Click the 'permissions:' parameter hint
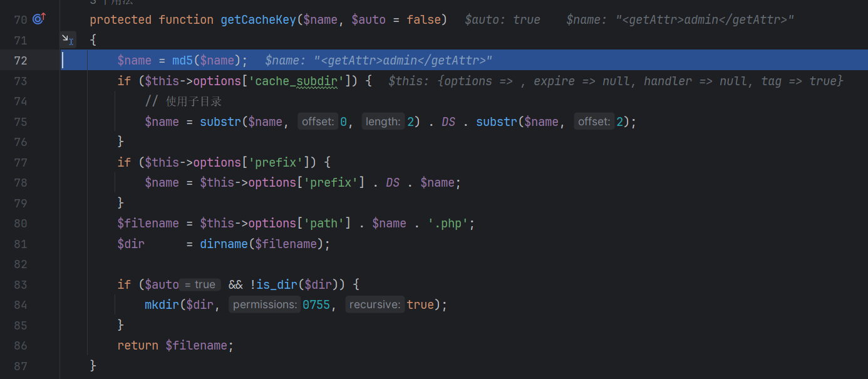 (x=264, y=304)
